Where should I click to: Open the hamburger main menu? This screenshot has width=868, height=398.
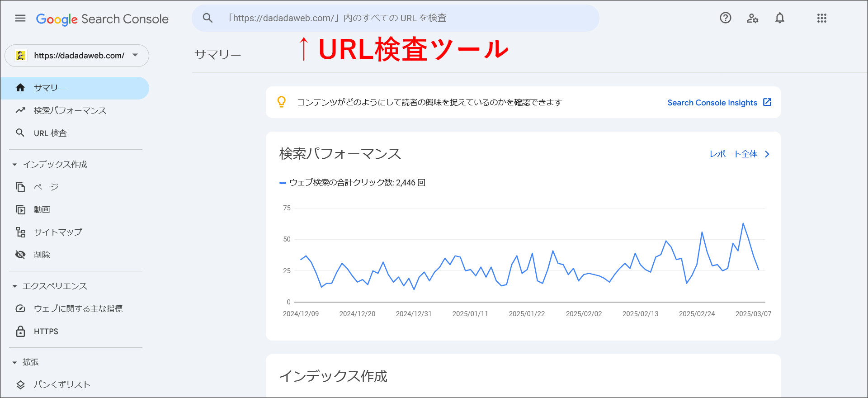(20, 18)
